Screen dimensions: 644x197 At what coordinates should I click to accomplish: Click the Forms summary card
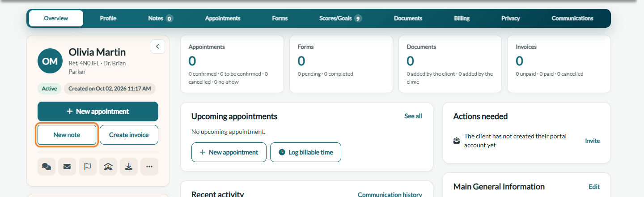coord(341,64)
